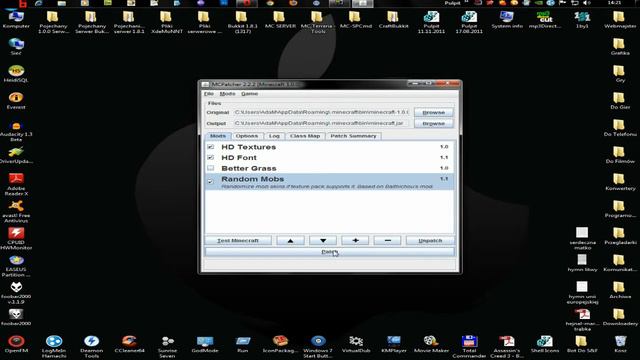Select the EASEUS Partition icon
640x360 pixels.
pyautogui.click(x=16, y=265)
